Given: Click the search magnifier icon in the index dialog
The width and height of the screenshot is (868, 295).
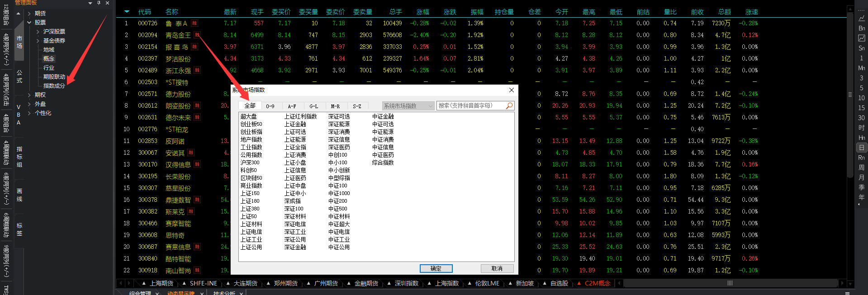Looking at the screenshot, I should 509,106.
